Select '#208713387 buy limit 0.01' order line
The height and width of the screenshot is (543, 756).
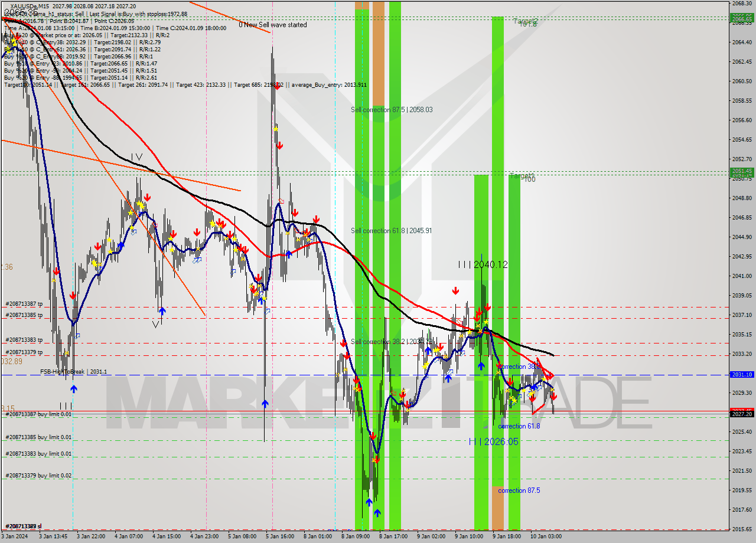[x=38, y=414]
